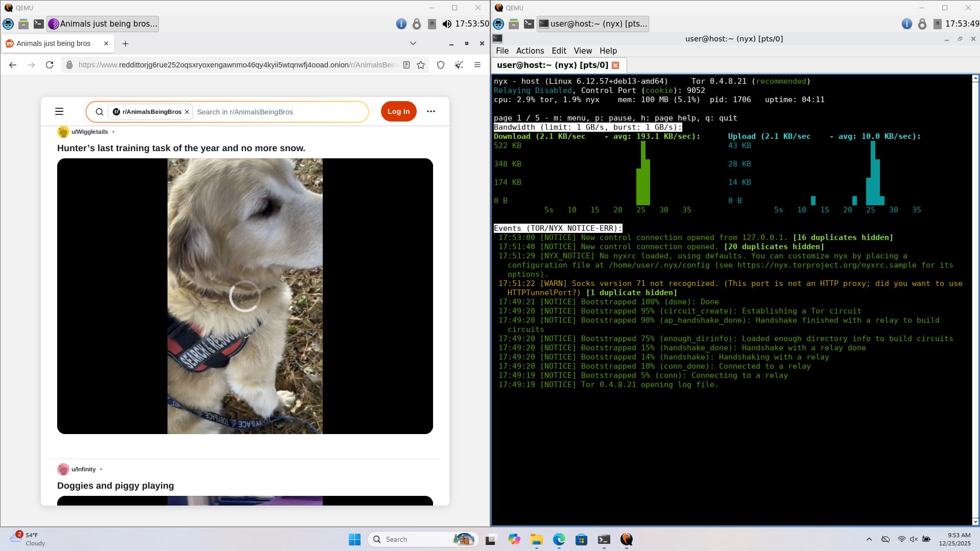Open the hamburger application menu

tap(60, 111)
